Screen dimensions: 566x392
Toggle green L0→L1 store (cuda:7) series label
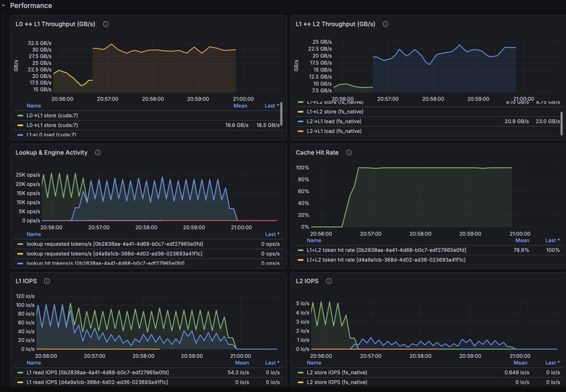(x=52, y=115)
